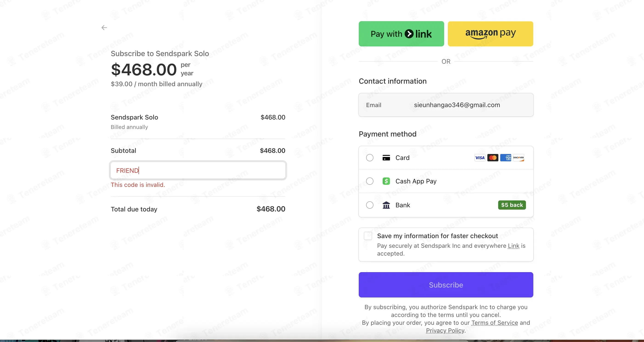Pay with Link button
This screenshot has height=342, width=644.
[x=401, y=34]
